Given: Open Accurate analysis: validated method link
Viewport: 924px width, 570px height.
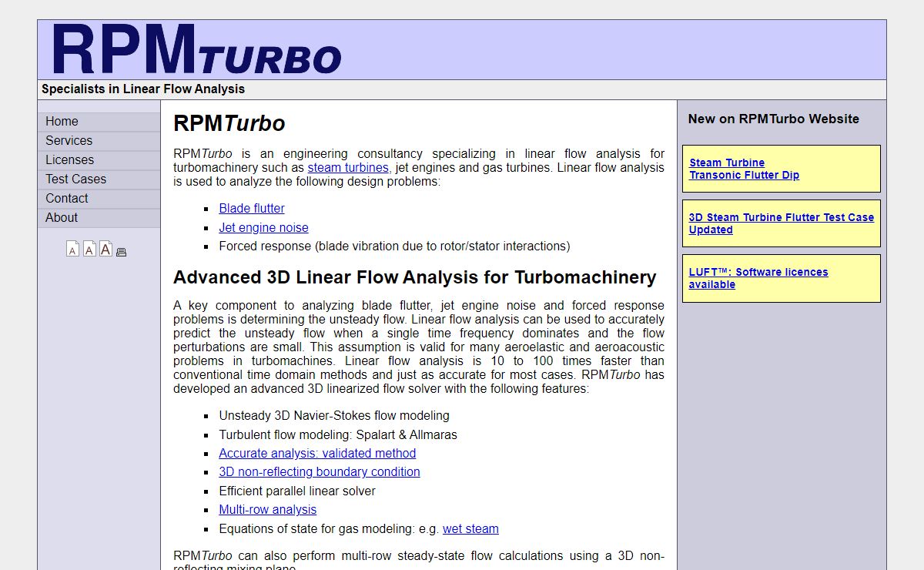Looking at the screenshot, I should [317, 454].
